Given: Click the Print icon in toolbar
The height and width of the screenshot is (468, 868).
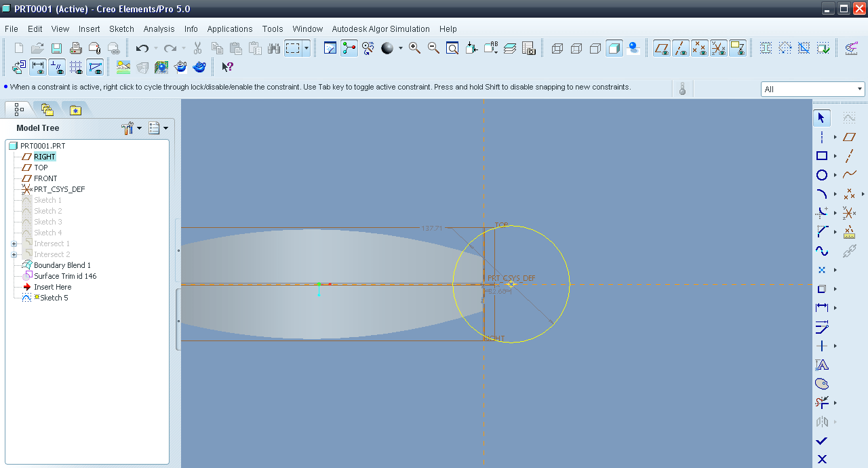Looking at the screenshot, I should pyautogui.click(x=76, y=48).
